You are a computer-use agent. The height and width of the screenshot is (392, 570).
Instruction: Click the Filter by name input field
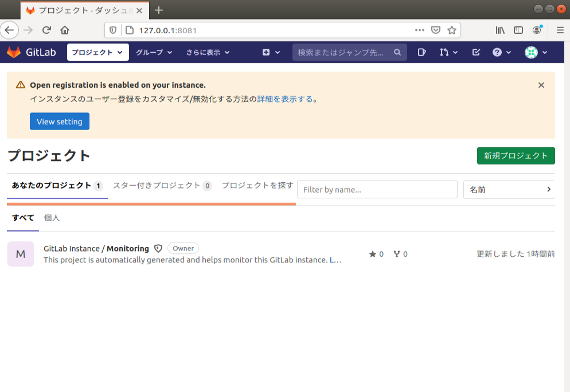377,189
